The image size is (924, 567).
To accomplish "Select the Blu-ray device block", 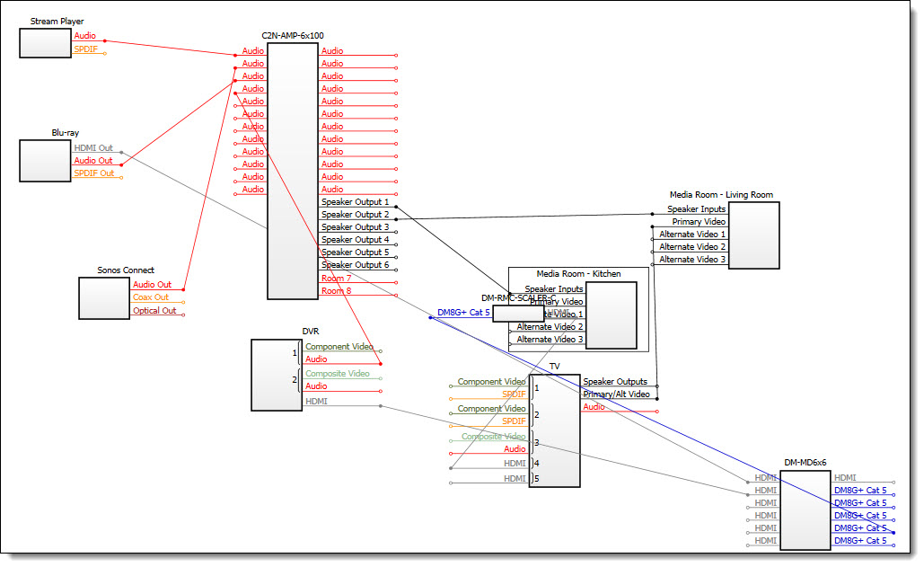I will coord(46,160).
